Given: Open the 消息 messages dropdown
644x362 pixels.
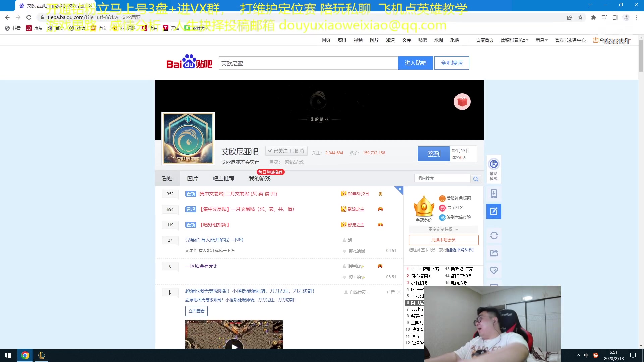Looking at the screenshot, I should pos(541,40).
